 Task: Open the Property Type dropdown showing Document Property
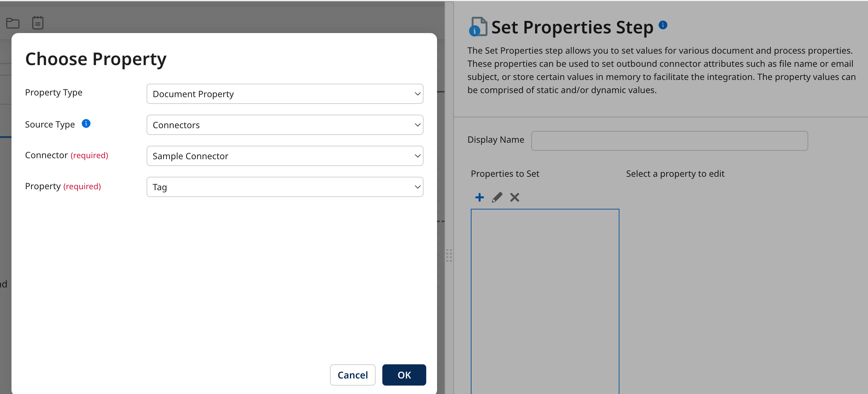pyautogui.click(x=285, y=94)
